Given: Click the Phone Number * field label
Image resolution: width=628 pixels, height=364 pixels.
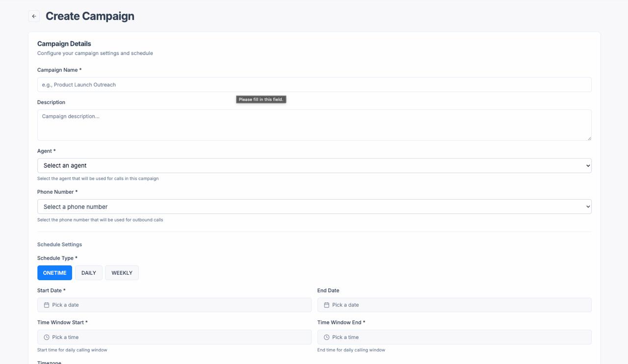Looking at the screenshot, I should click(57, 192).
